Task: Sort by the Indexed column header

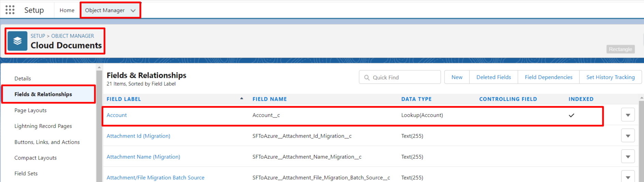Action: pyautogui.click(x=581, y=99)
